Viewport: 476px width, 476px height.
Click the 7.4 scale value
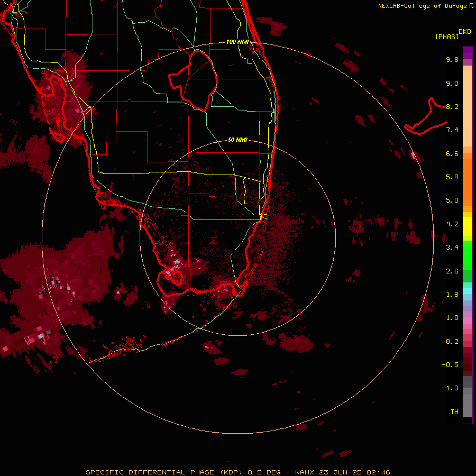[452, 130]
